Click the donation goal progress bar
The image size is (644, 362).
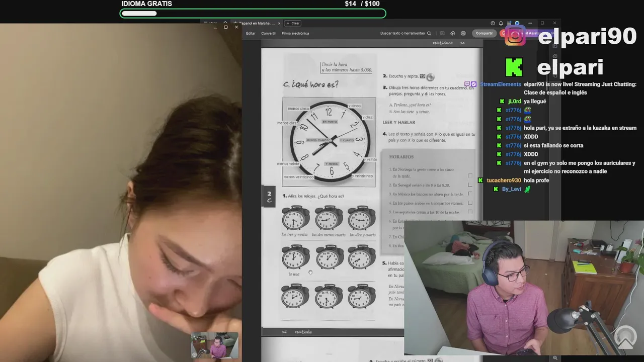[x=253, y=13]
